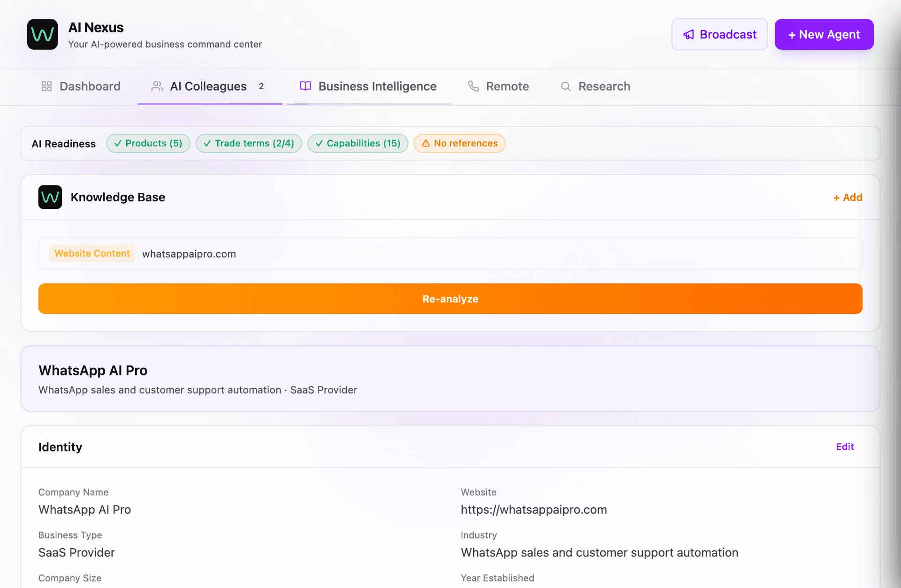The height and width of the screenshot is (588, 901).
Task: Edit the Identity section
Action: pos(845,447)
